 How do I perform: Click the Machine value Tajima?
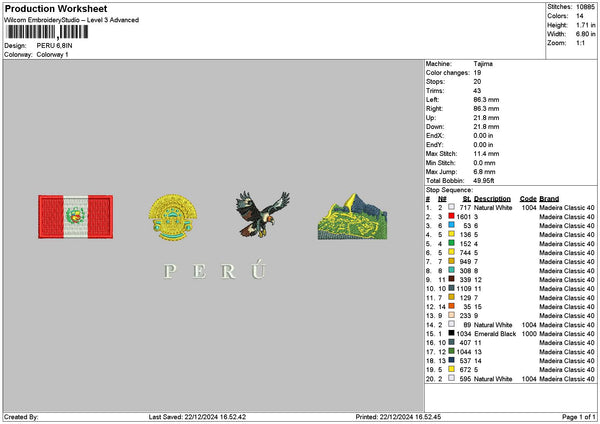pos(483,64)
